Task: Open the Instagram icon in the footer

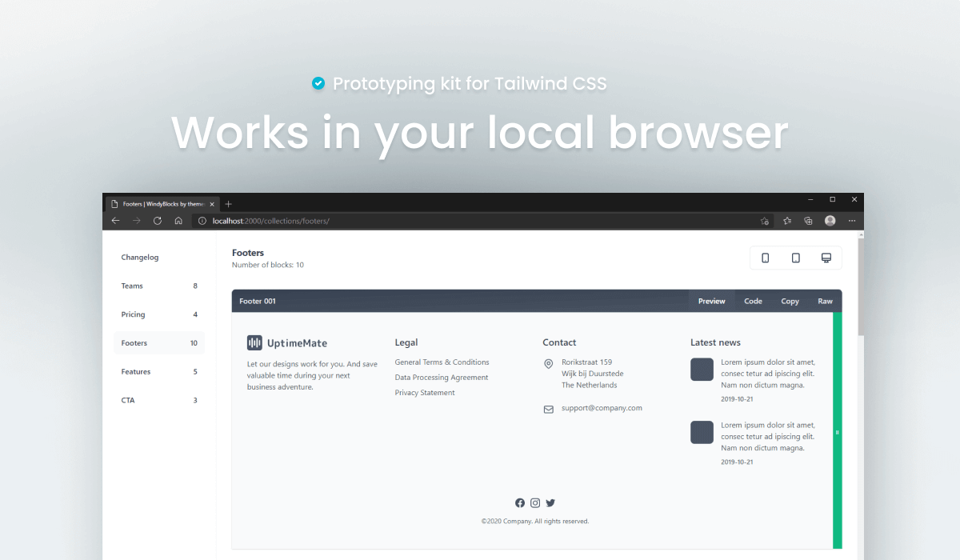Action: (535, 502)
